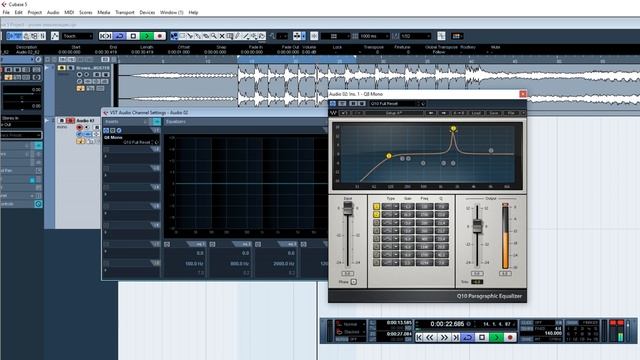The height and width of the screenshot is (360, 640).
Task: Click Rewind in the transport panel
Action: point(430,338)
